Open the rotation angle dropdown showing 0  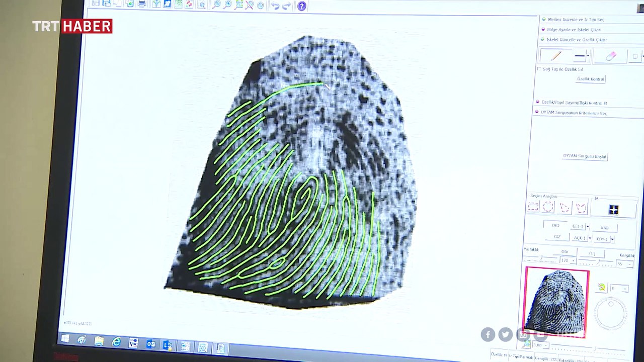(625, 289)
